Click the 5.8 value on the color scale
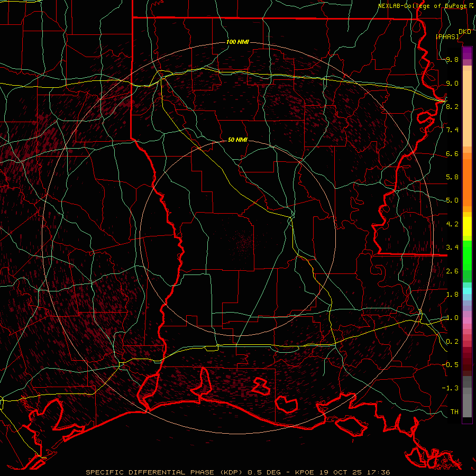Viewport: 476px width, 476px height. 452,177
